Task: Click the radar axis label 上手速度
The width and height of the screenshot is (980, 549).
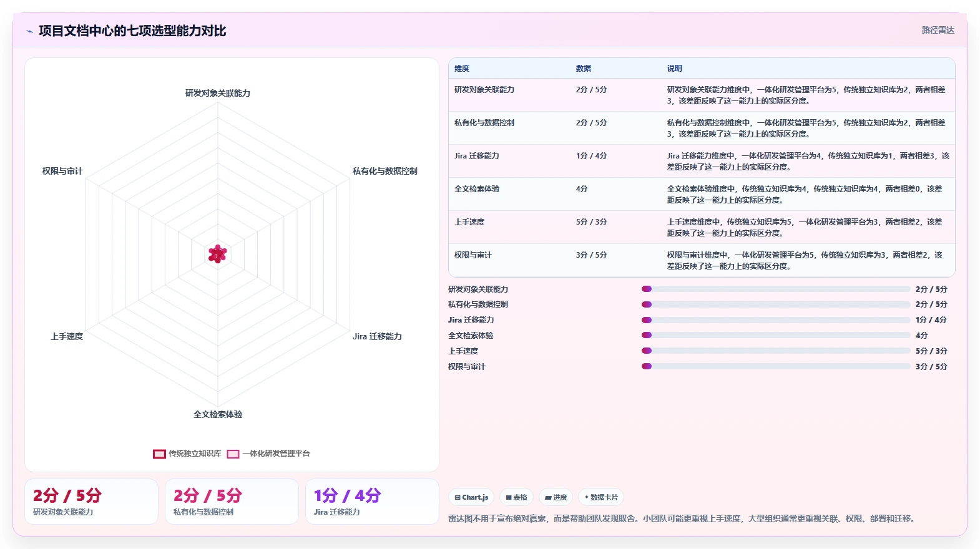Action: point(67,336)
